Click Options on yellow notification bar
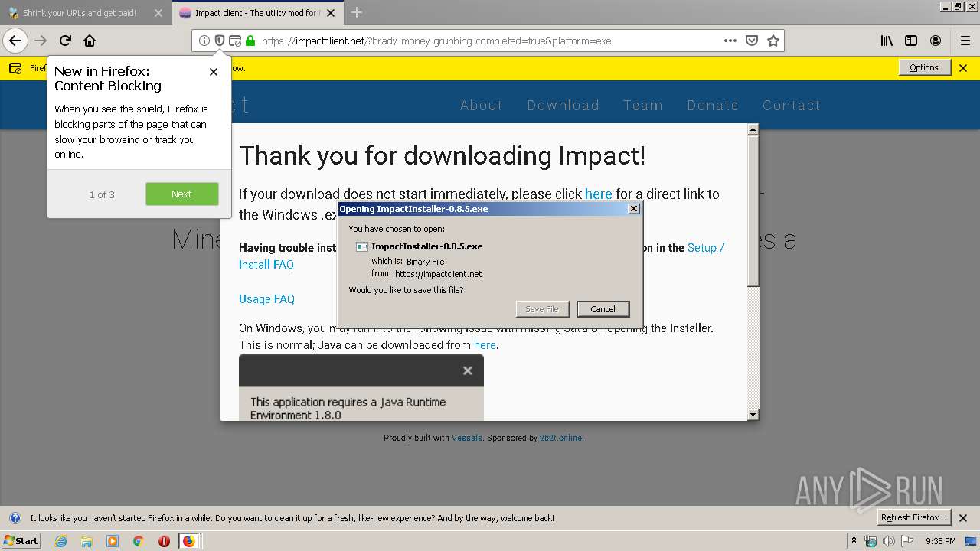The image size is (980, 551). point(924,67)
